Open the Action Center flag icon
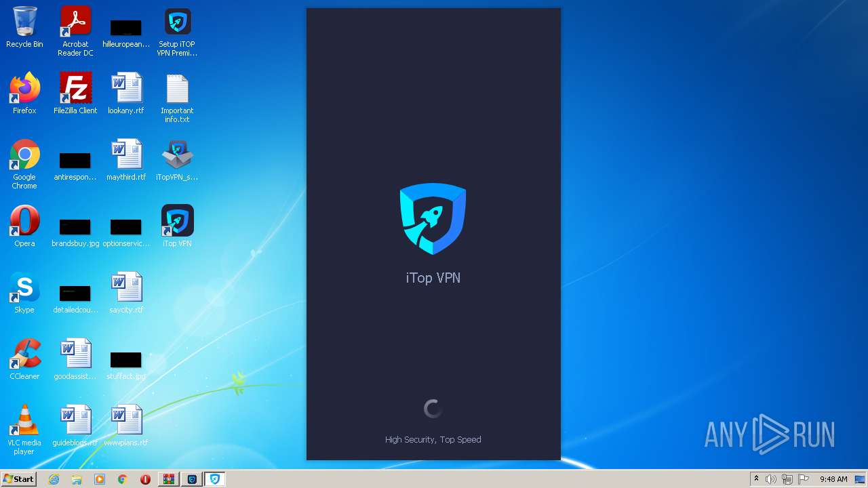Image resolution: width=868 pixels, height=488 pixels. coord(804,479)
